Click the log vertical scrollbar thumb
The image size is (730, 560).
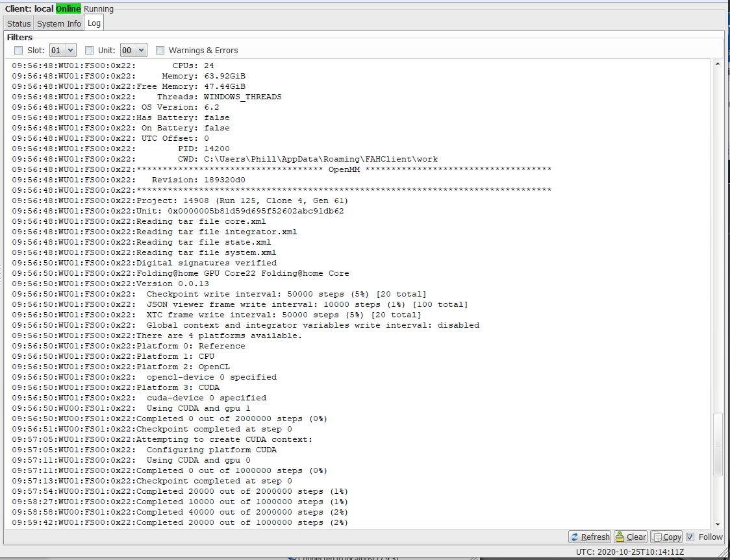pyautogui.click(x=718, y=444)
